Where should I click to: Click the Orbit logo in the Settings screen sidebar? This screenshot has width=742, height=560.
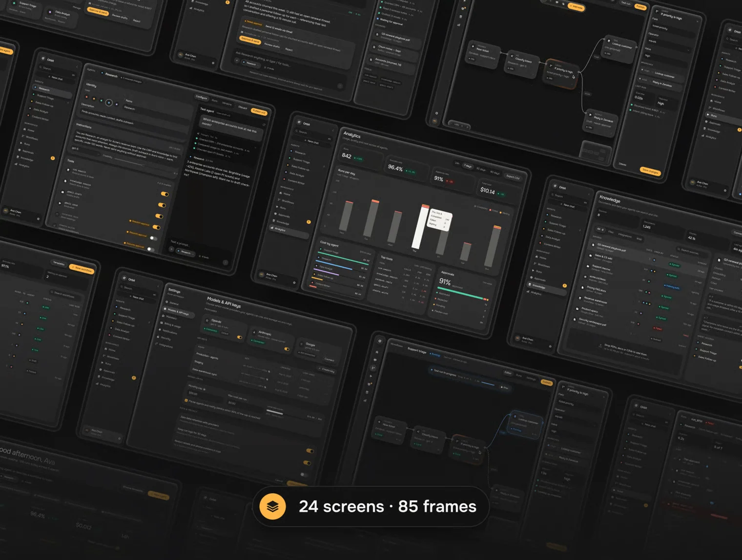tap(124, 278)
